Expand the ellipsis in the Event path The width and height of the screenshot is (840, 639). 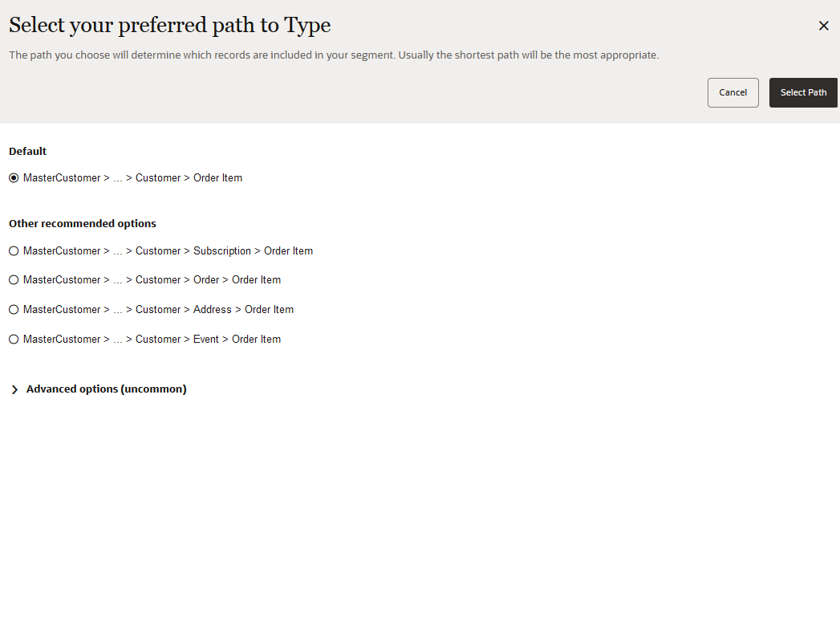(118, 340)
